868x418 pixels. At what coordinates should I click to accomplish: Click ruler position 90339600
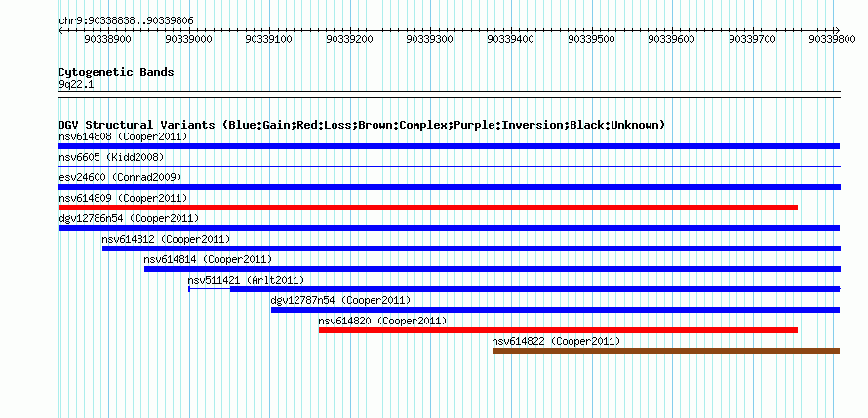click(x=672, y=39)
